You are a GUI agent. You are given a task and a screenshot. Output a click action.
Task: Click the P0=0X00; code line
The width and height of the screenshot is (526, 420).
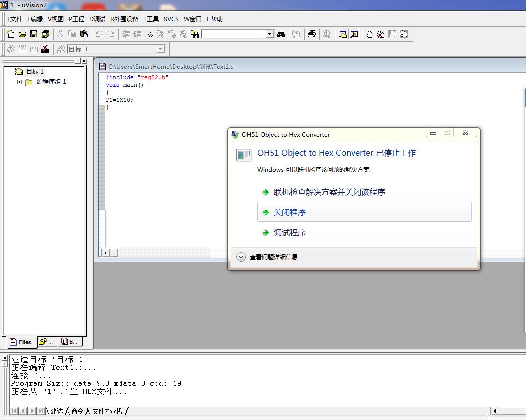coord(120,100)
